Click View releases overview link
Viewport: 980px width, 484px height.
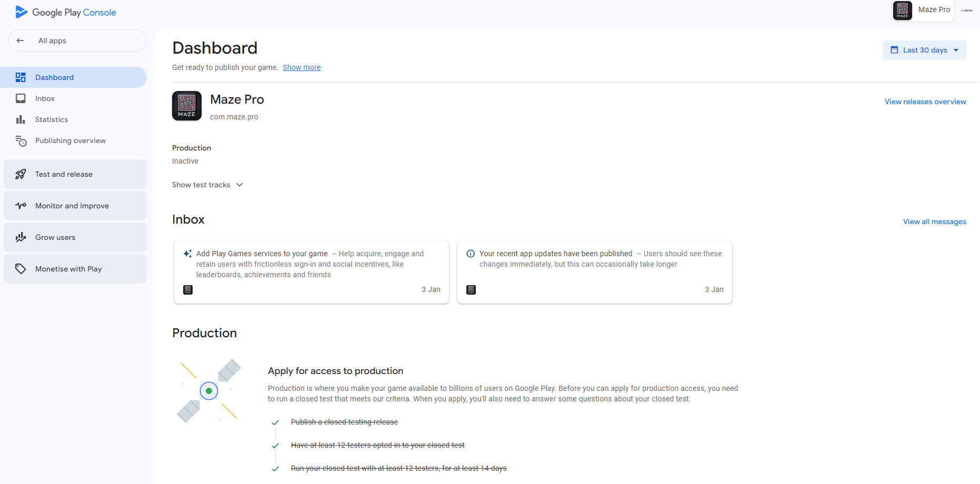coord(925,102)
